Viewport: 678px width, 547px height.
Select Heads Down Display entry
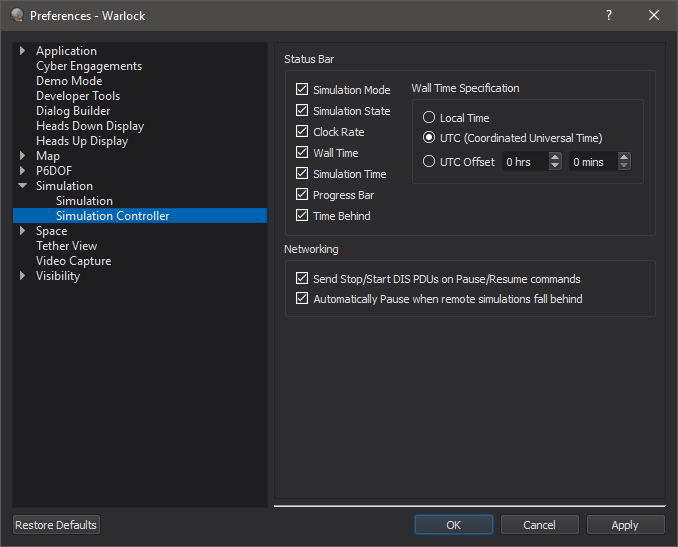[90, 126]
